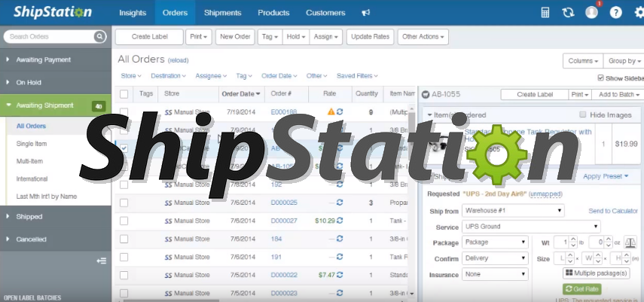Expand the Awaiting Payment section
This screenshot has height=302, width=644.
[x=56, y=59]
